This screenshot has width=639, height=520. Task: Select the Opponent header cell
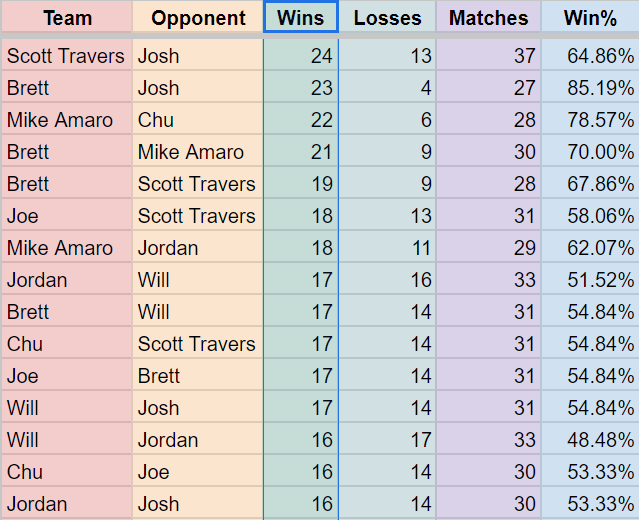(198, 17)
